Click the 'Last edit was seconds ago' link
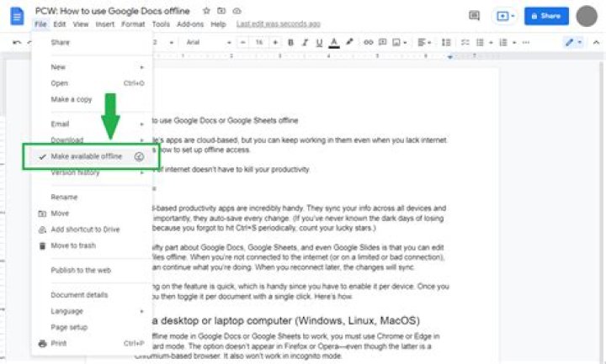This screenshot has width=606, height=364. pyautogui.click(x=279, y=24)
